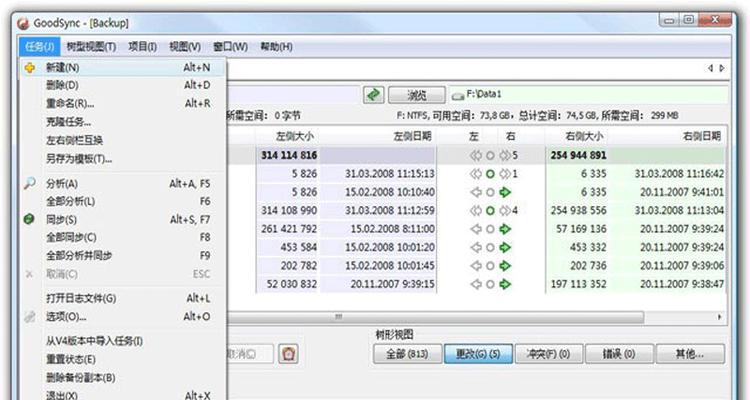This screenshot has width=750, height=400.
Task: Click the 更改(G) (5) filter button
Action: tap(478, 354)
